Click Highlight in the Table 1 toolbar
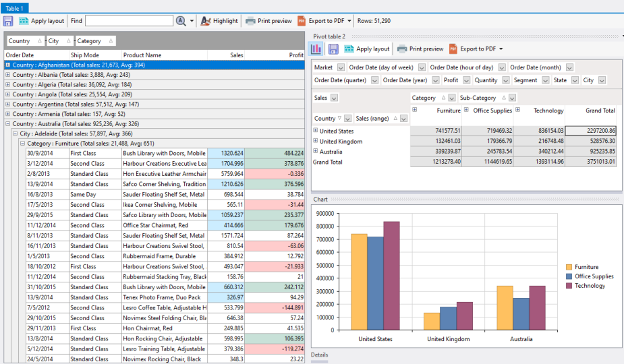This screenshot has height=364, width=624. 219,21
